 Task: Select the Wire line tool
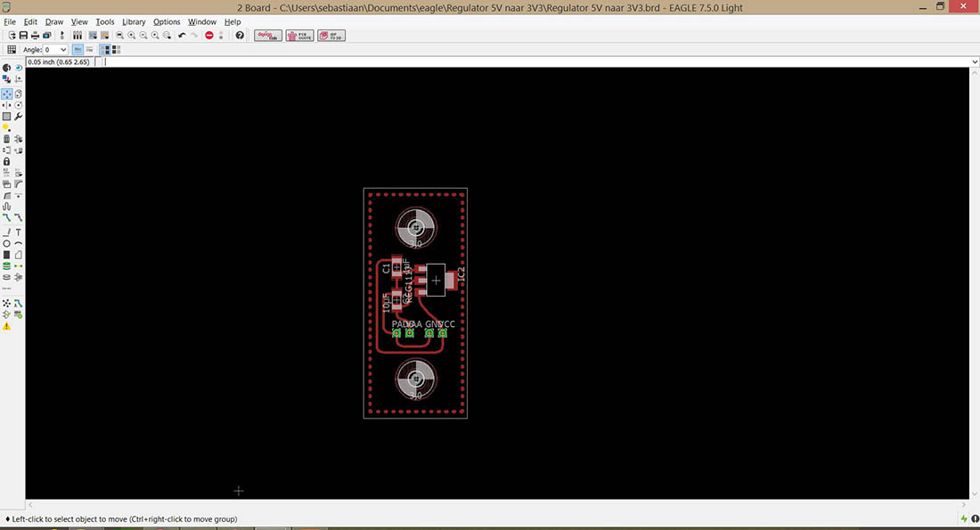coord(6,232)
